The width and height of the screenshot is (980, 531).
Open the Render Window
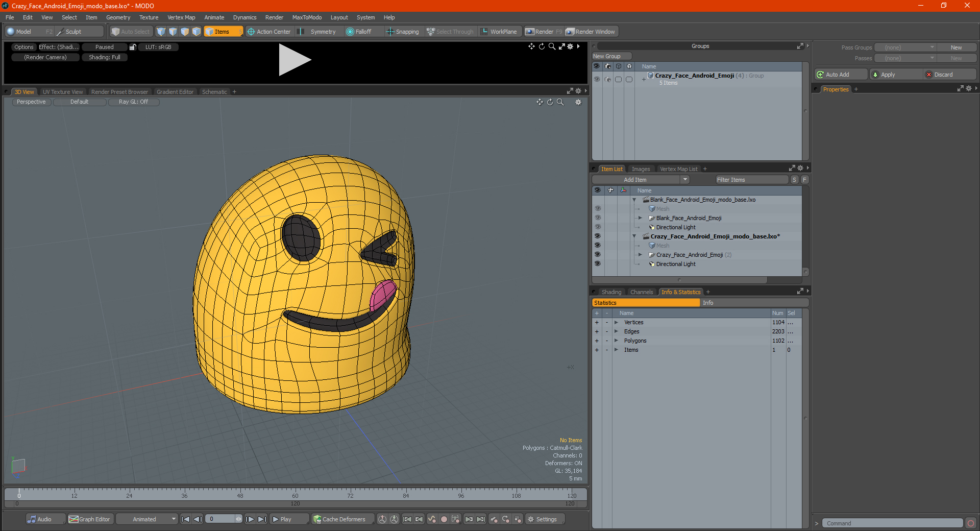tap(591, 32)
